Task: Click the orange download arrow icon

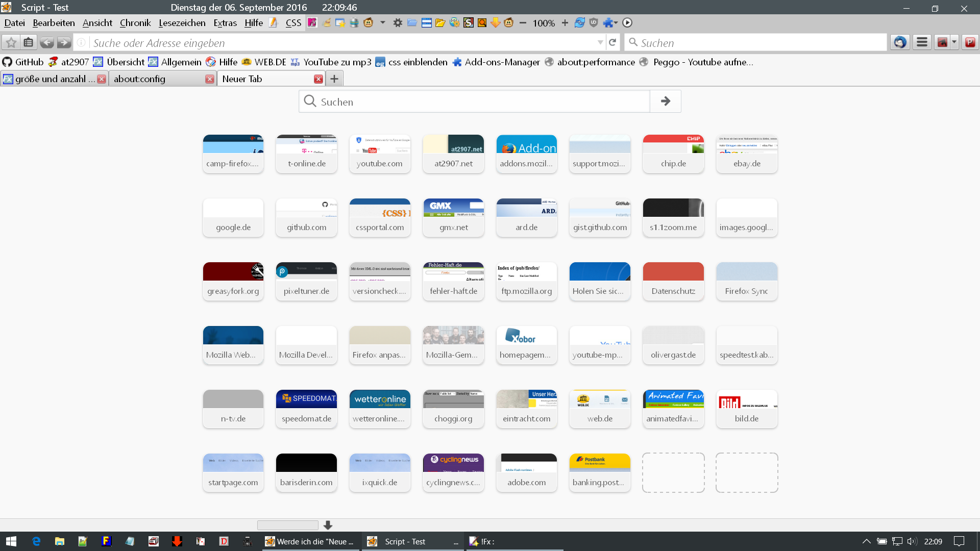Action: coord(495,23)
